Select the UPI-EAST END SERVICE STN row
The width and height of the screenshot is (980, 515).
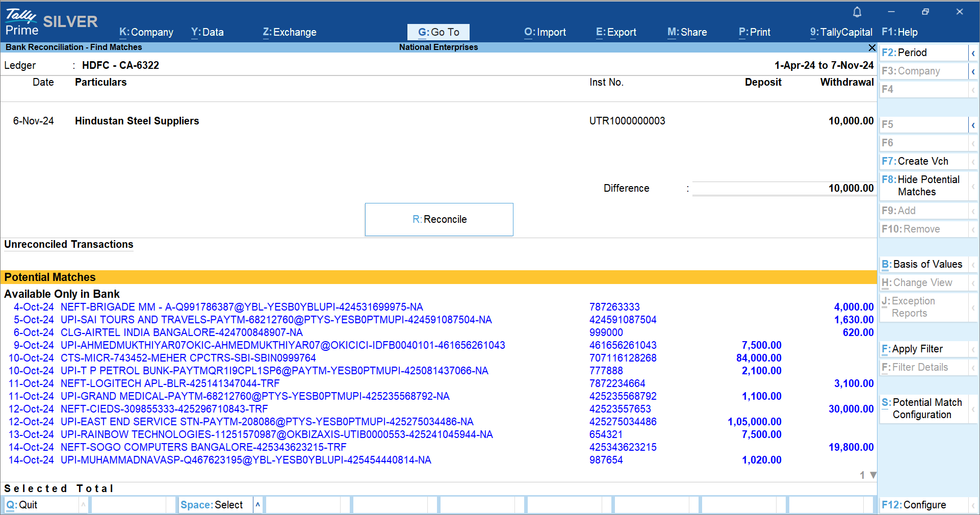(x=439, y=422)
